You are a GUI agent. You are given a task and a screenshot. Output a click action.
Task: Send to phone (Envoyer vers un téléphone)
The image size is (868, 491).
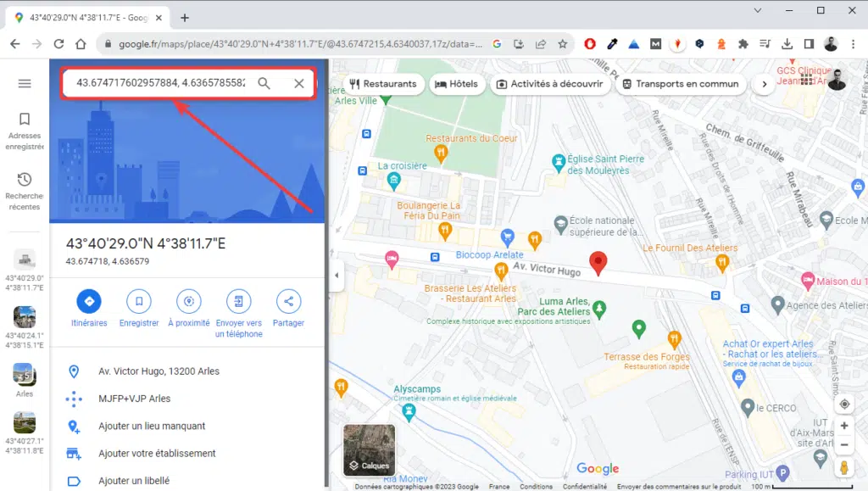point(238,313)
